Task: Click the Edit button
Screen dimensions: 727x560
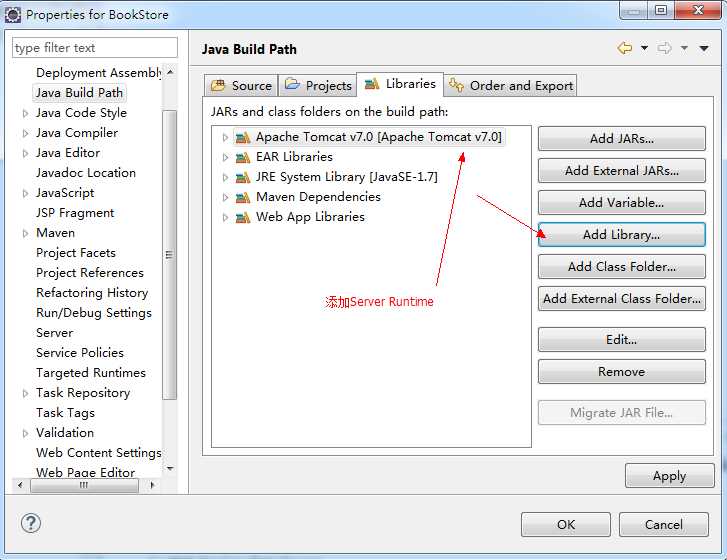Action: tap(622, 340)
